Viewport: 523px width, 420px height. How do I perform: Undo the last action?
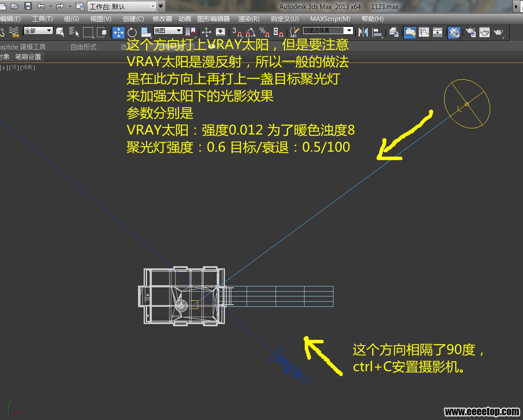41,6
